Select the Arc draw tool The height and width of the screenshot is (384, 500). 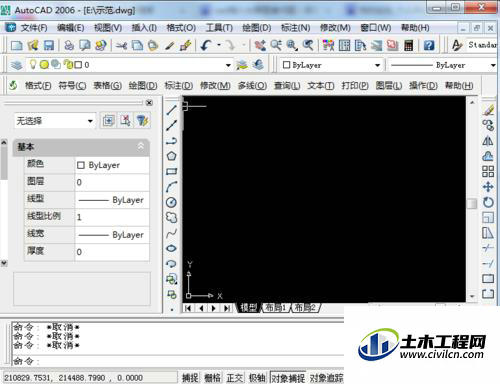[x=172, y=187]
